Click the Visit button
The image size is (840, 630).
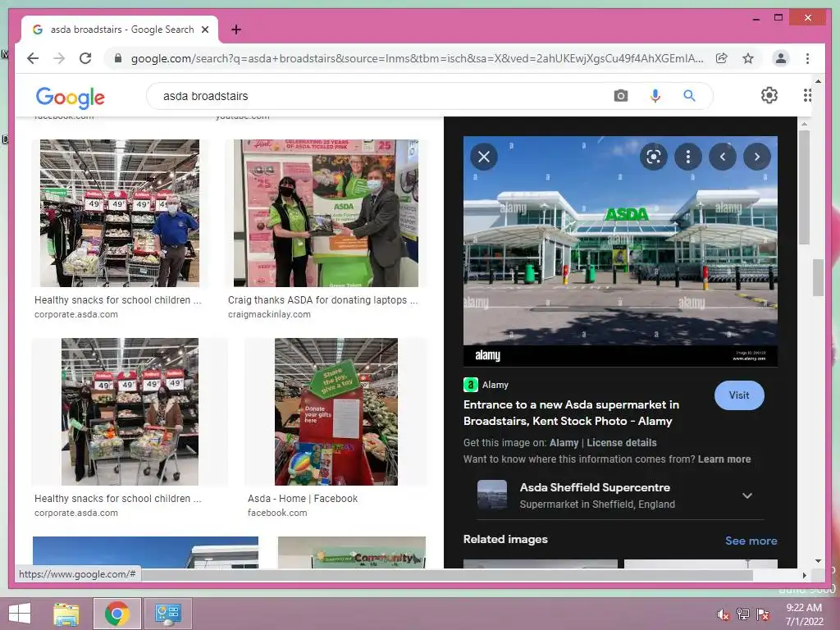pyautogui.click(x=739, y=395)
